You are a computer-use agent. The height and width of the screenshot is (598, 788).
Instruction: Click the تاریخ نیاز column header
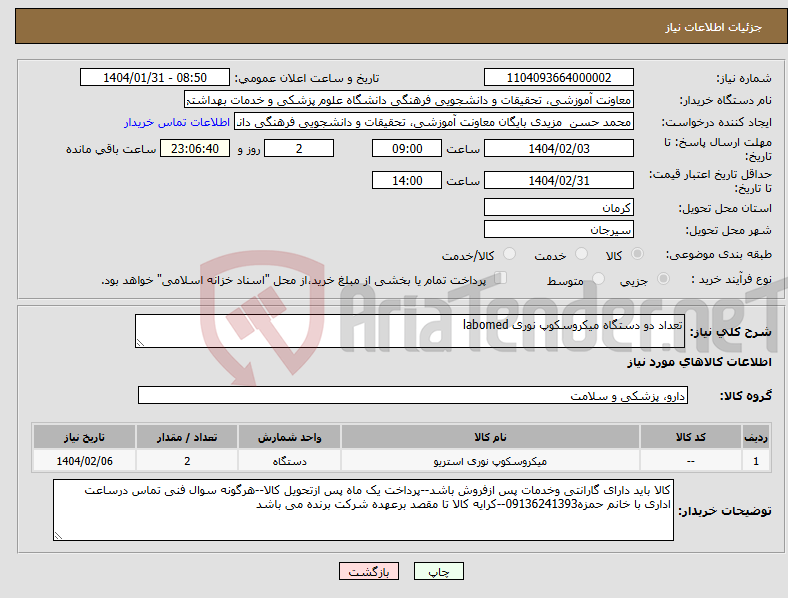(x=84, y=437)
